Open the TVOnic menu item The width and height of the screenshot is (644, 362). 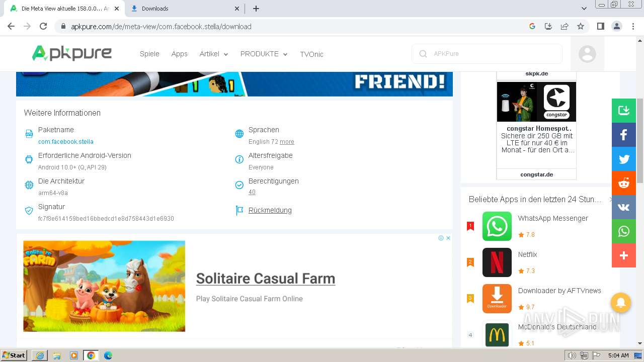tap(311, 54)
